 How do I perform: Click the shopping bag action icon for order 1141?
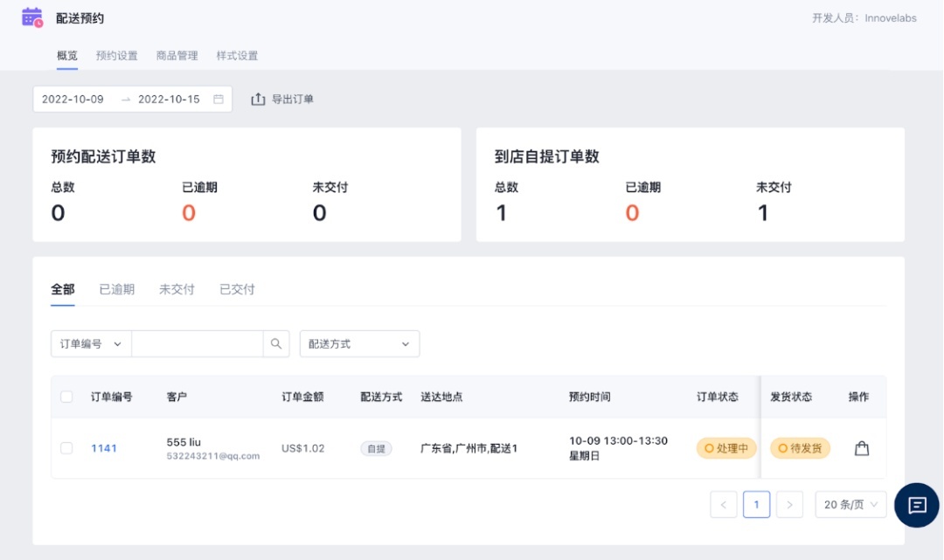click(861, 448)
